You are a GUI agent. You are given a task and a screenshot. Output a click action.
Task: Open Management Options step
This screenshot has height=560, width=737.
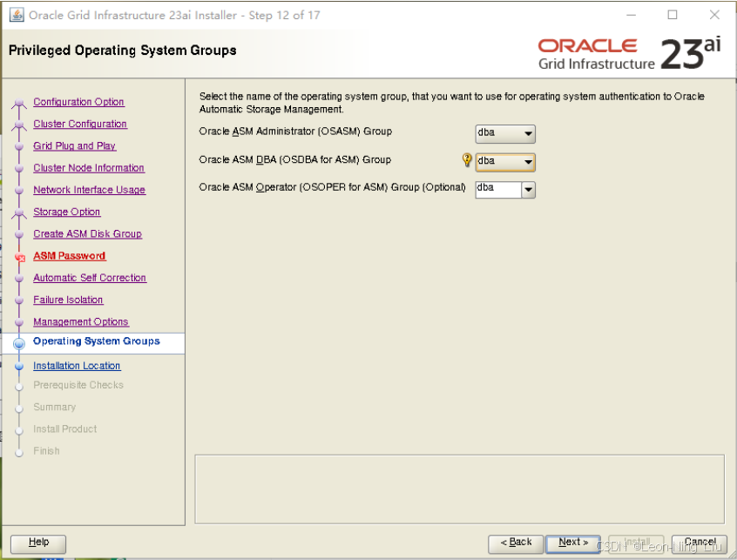(81, 322)
